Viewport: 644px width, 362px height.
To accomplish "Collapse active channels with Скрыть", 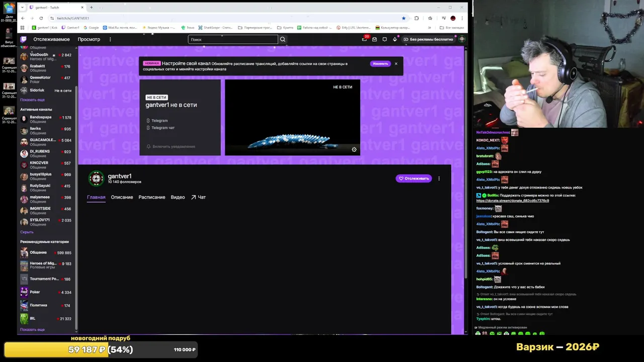I will [x=27, y=232].
